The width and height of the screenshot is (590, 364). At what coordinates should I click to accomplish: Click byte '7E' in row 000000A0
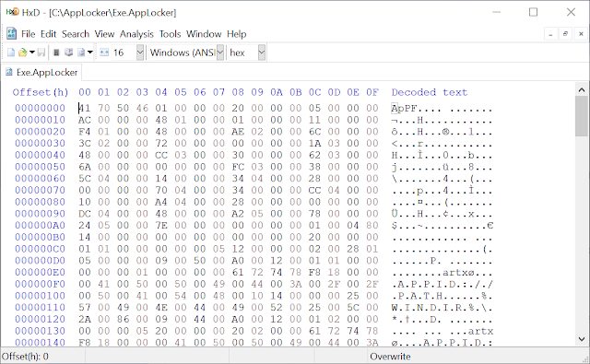(161, 226)
